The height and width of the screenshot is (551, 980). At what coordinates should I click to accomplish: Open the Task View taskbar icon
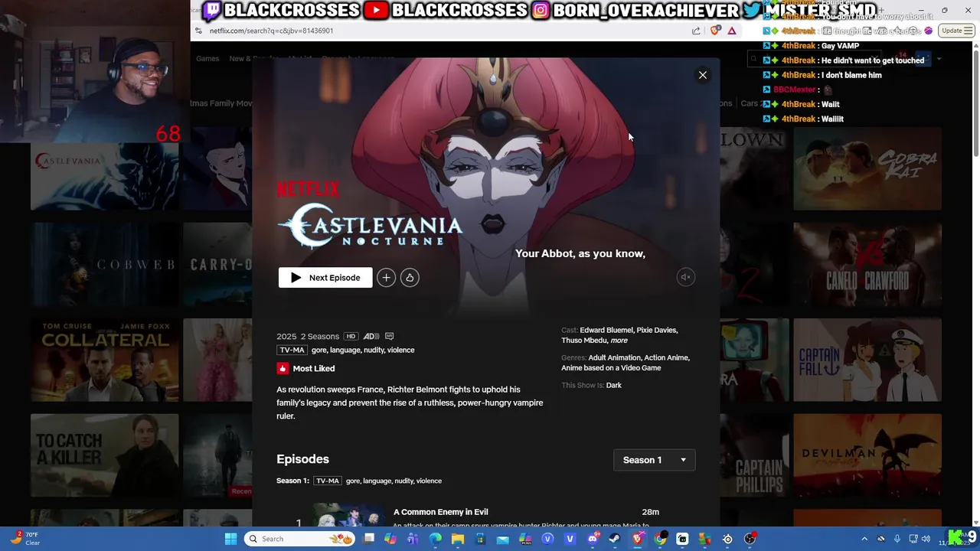[x=369, y=539]
